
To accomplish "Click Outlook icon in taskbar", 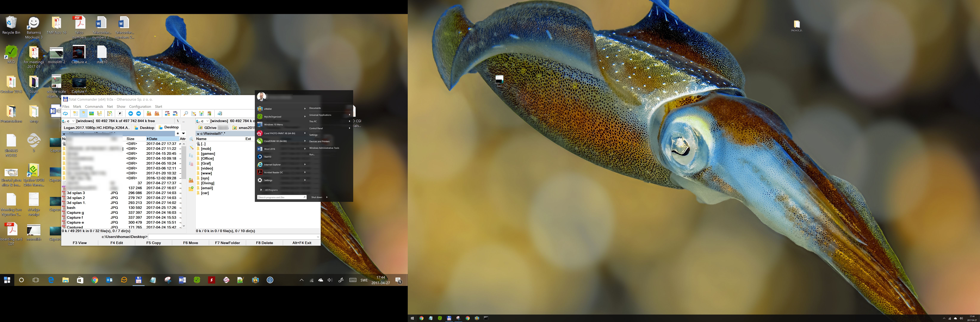I will (x=109, y=280).
